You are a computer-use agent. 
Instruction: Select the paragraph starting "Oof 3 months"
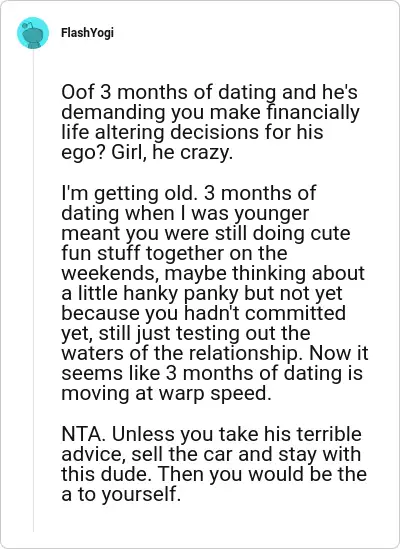tap(210, 122)
